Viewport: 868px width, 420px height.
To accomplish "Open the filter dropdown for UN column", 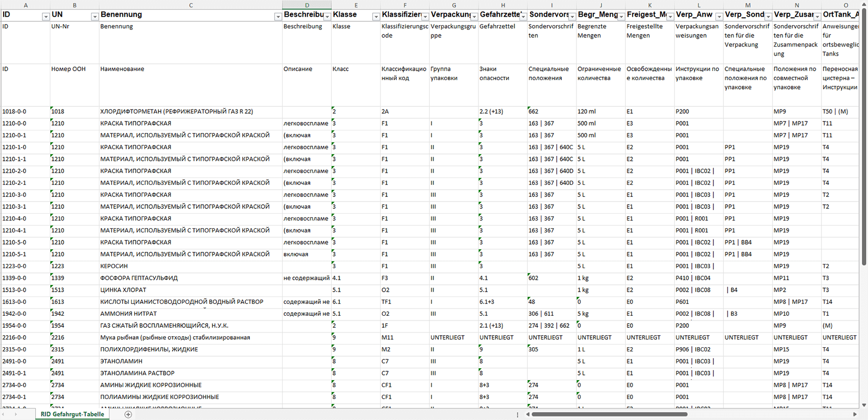I will [95, 17].
